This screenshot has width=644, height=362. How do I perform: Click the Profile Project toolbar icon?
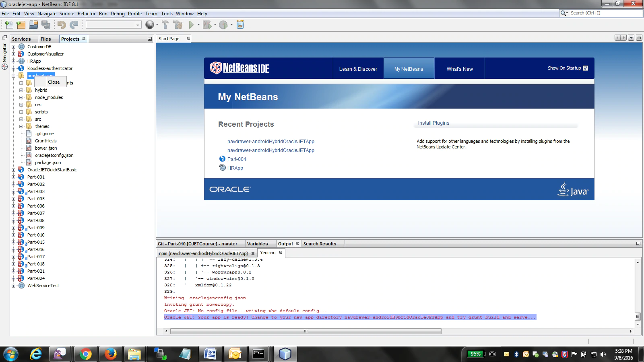[223, 25]
